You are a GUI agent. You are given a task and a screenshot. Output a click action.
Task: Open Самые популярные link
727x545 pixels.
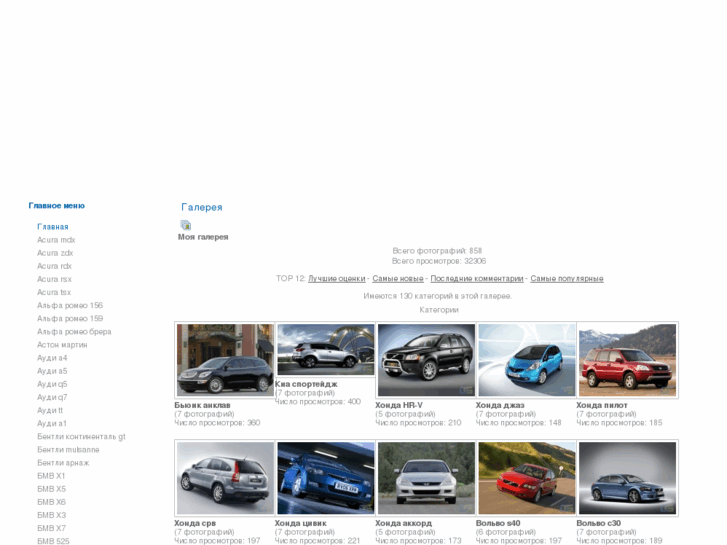567,279
